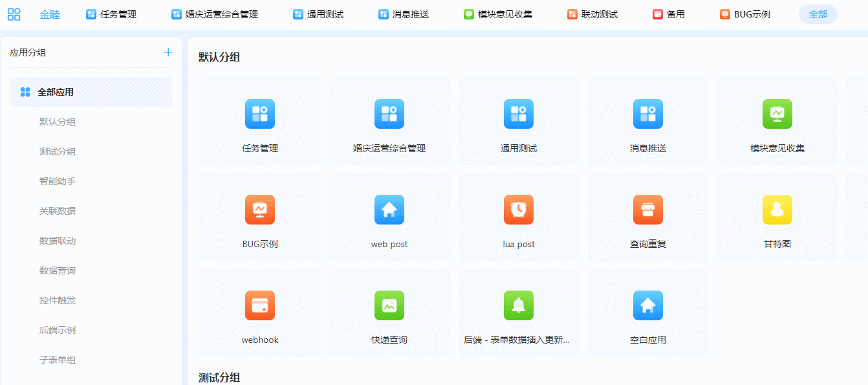Open the 甘特图 yellow person icon
Image resolution: width=868 pixels, height=385 pixels.
click(x=777, y=210)
